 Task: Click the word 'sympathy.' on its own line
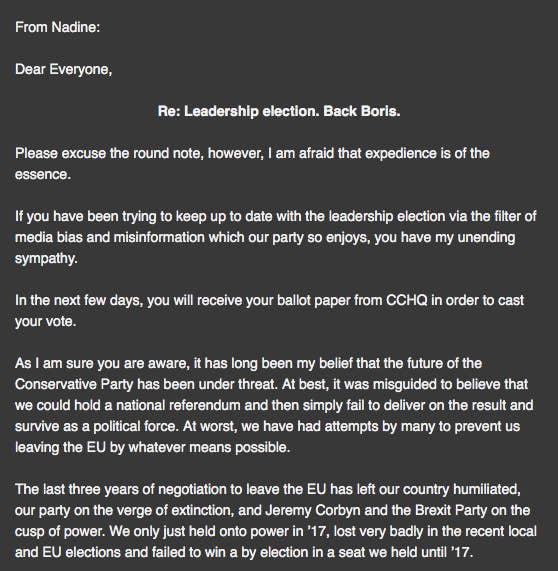click(x=46, y=259)
